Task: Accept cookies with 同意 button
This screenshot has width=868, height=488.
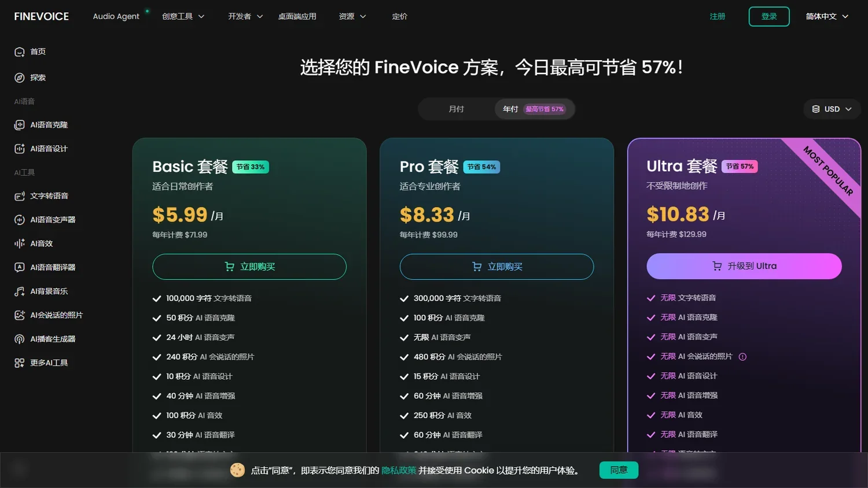Action: click(x=619, y=470)
